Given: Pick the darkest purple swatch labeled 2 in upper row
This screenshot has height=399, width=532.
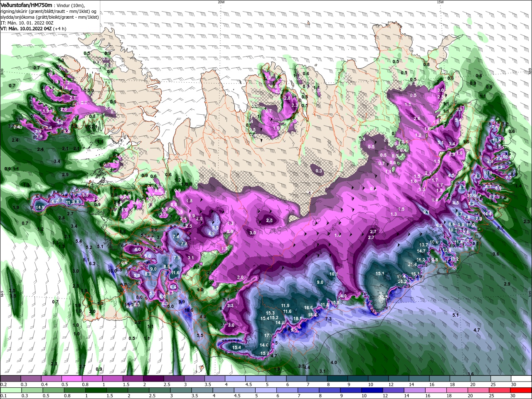Looking at the screenshot, I should [x=153, y=379].
